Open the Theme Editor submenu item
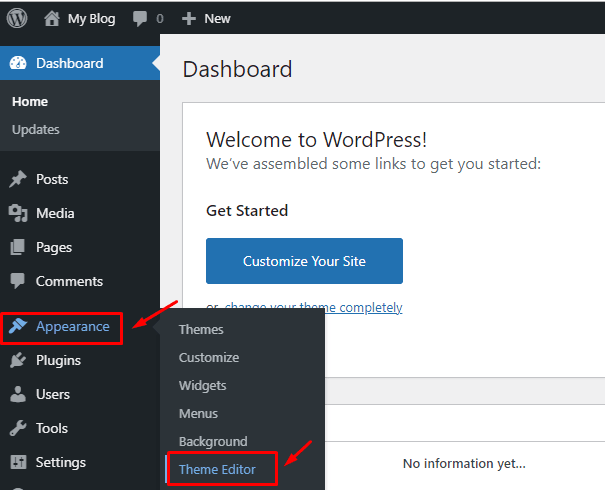605x490 pixels. (217, 469)
